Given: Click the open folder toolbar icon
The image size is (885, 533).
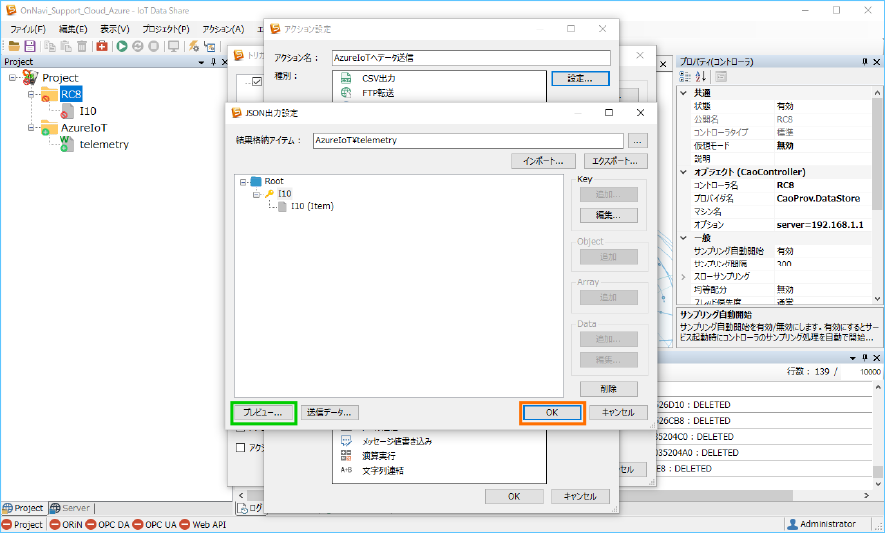Looking at the screenshot, I should click(14, 46).
